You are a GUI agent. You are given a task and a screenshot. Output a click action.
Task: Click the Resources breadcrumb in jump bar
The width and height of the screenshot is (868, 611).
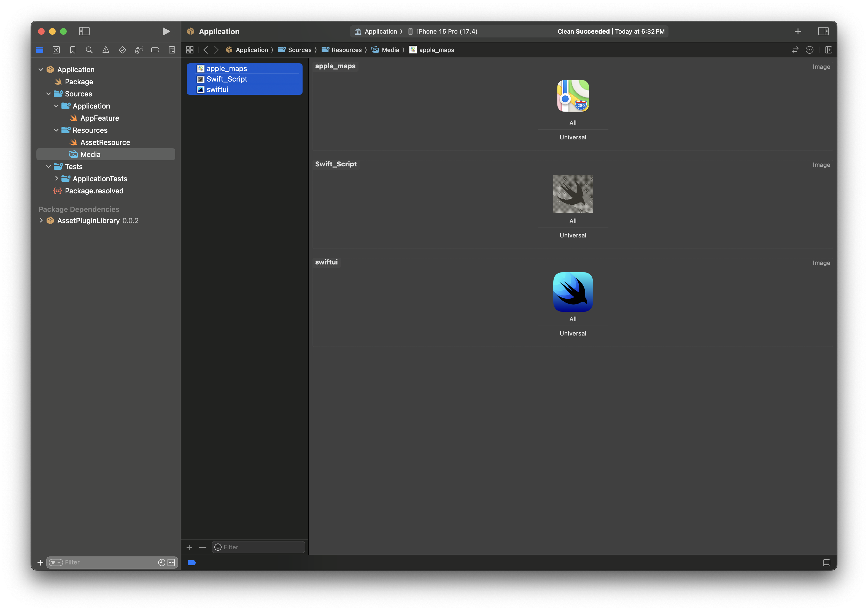[x=342, y=50]
